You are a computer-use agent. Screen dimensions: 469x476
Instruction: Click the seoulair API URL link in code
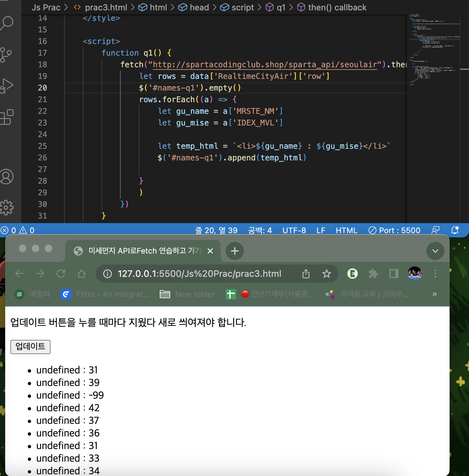[x=265, y=64]
